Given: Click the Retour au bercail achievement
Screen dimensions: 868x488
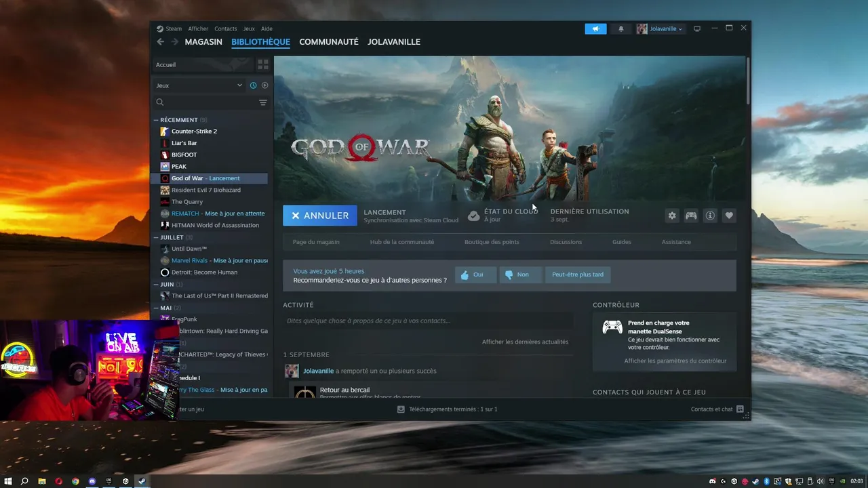Looking at the screenshot, I should (344, 390).
